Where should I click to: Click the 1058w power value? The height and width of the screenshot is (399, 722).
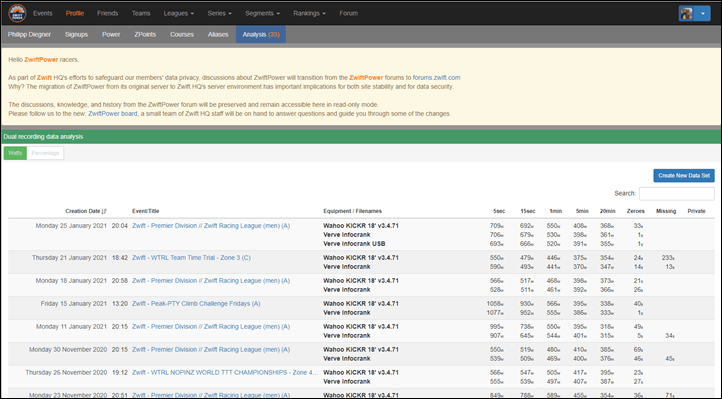coord(495,304)
